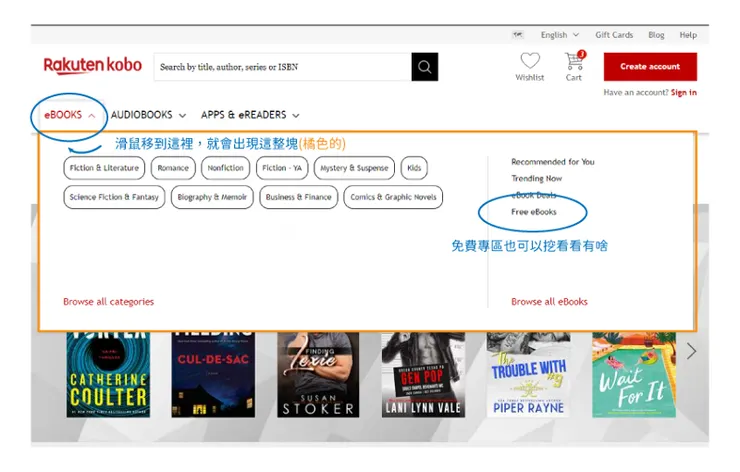Select Business & Finance category

[x=298, y=197]
